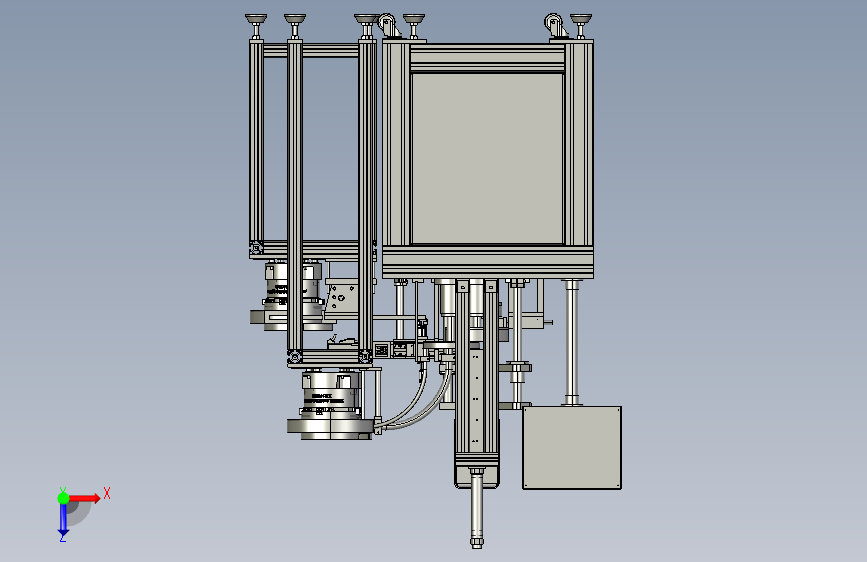This screenshot has height=562, width=867.
Task: Select the left caster wheel on the frame
Action: (388, 25)
